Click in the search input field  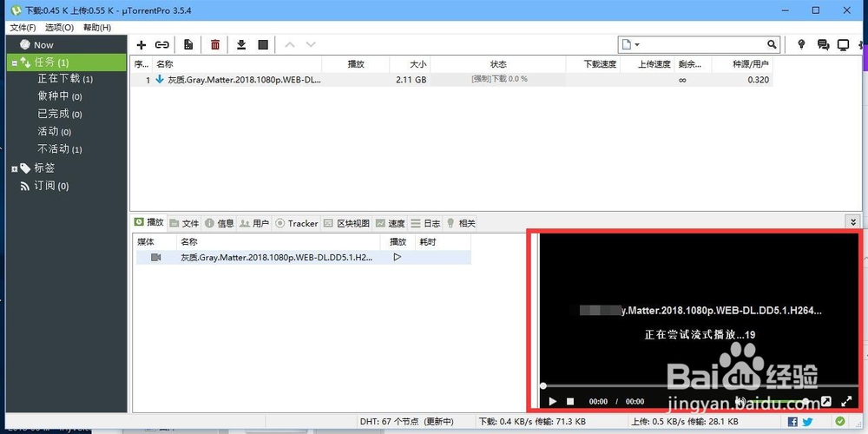tap(703, 44)
